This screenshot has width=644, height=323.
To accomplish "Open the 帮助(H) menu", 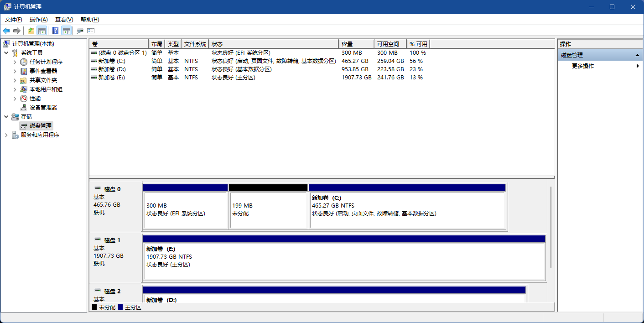I will coord(90,20).
